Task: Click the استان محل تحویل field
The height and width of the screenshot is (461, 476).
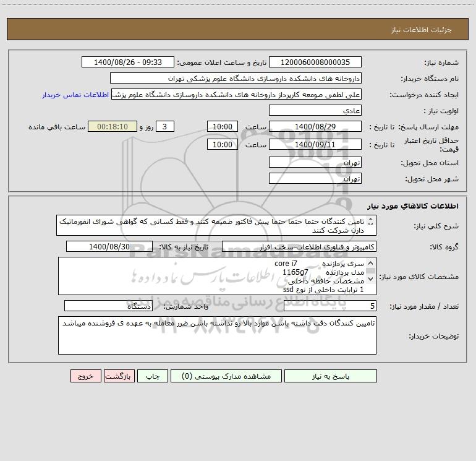Action: point(315,163)
